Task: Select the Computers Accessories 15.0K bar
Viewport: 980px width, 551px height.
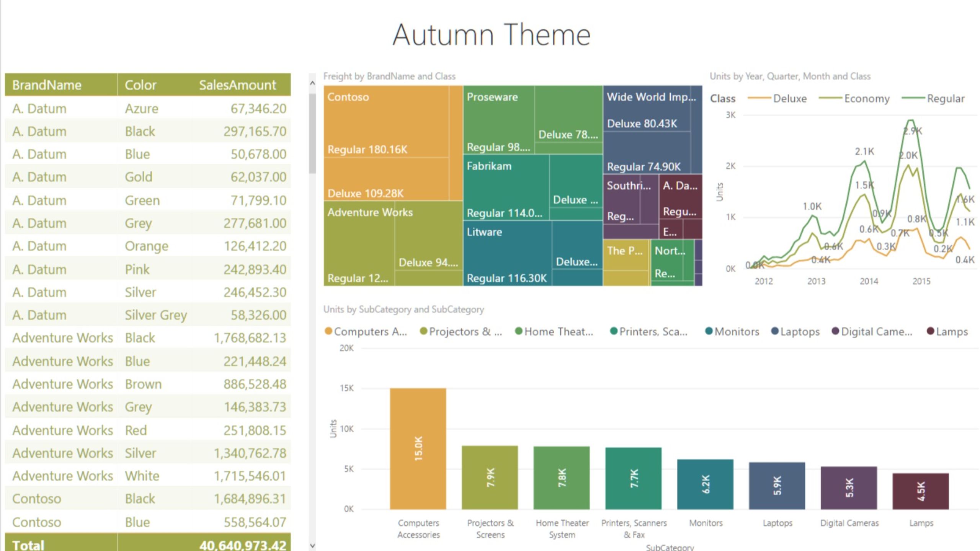Action: point(418,448)
